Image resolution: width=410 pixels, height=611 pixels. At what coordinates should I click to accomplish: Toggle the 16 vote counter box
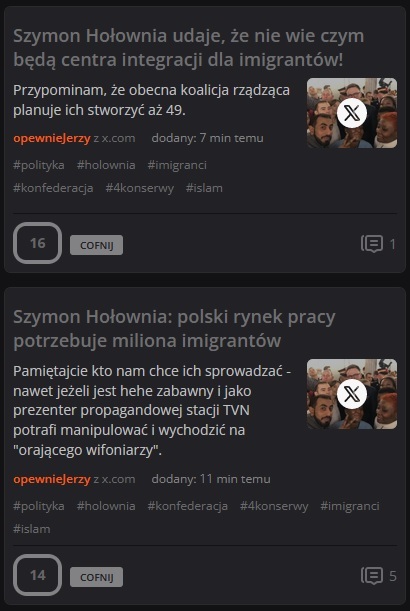[x=37, y=243]
